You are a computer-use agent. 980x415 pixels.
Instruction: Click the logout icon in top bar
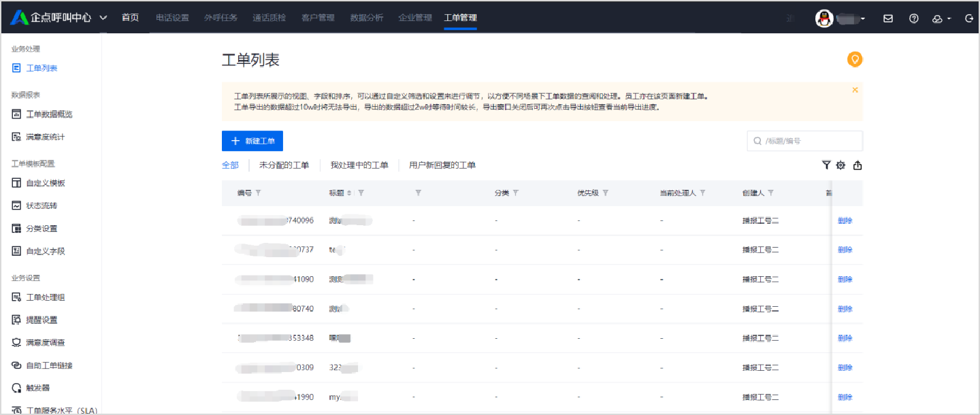click(969, 18)
